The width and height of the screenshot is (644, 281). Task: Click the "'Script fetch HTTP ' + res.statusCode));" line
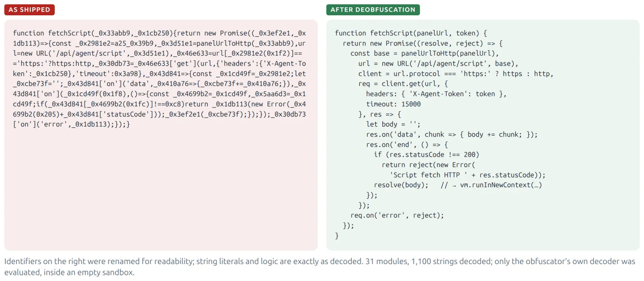[468, 175]
